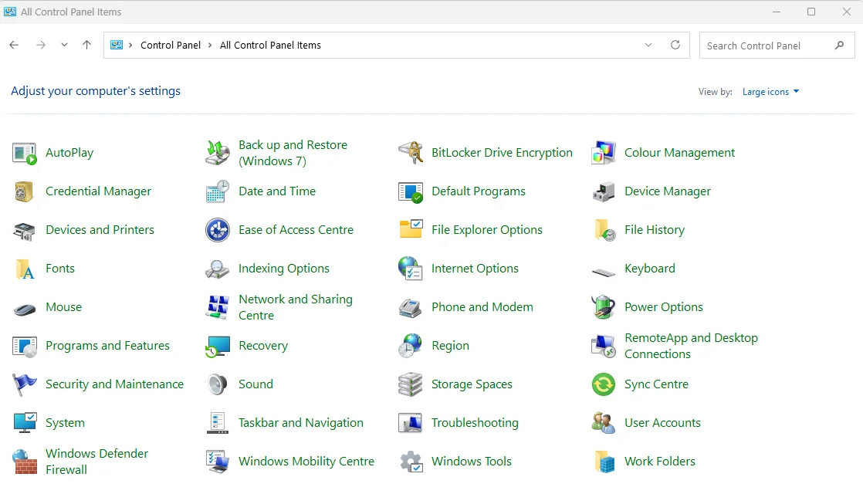Click the search magnifier icon

click(839, 46)
